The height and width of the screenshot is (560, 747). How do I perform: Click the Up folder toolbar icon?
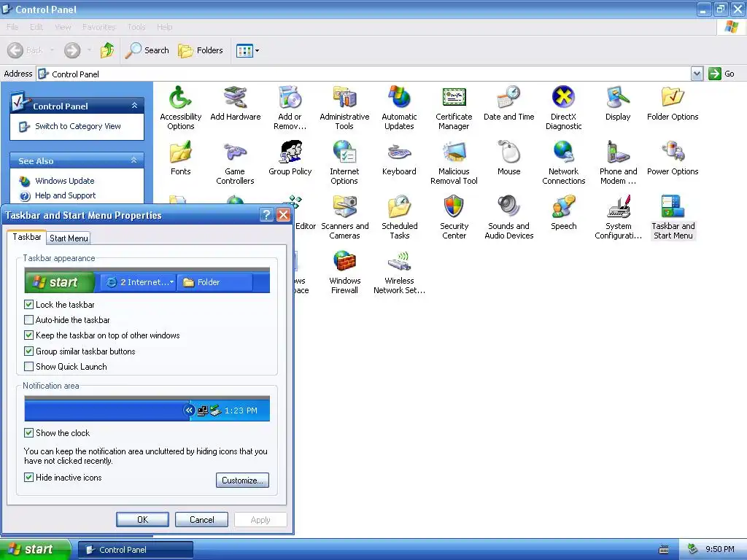(107, 50)
